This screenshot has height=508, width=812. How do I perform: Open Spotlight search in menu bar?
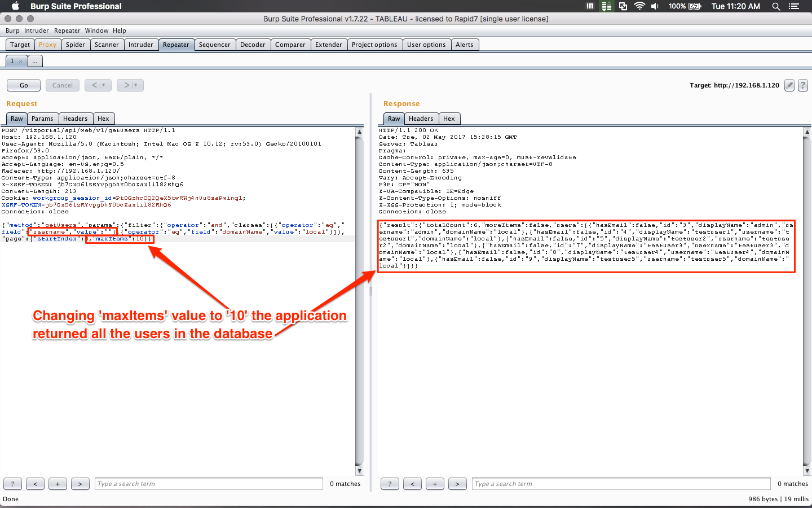(x=776, y=6)
